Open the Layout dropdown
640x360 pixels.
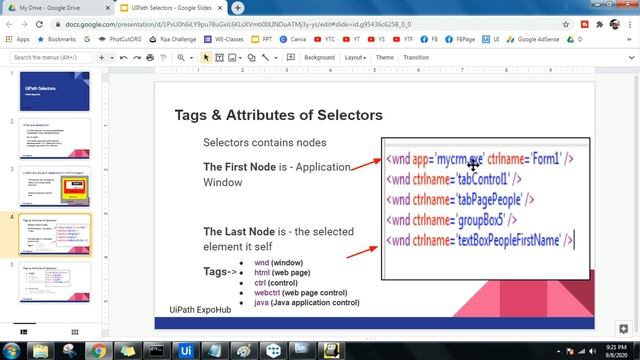pos(355,58)
